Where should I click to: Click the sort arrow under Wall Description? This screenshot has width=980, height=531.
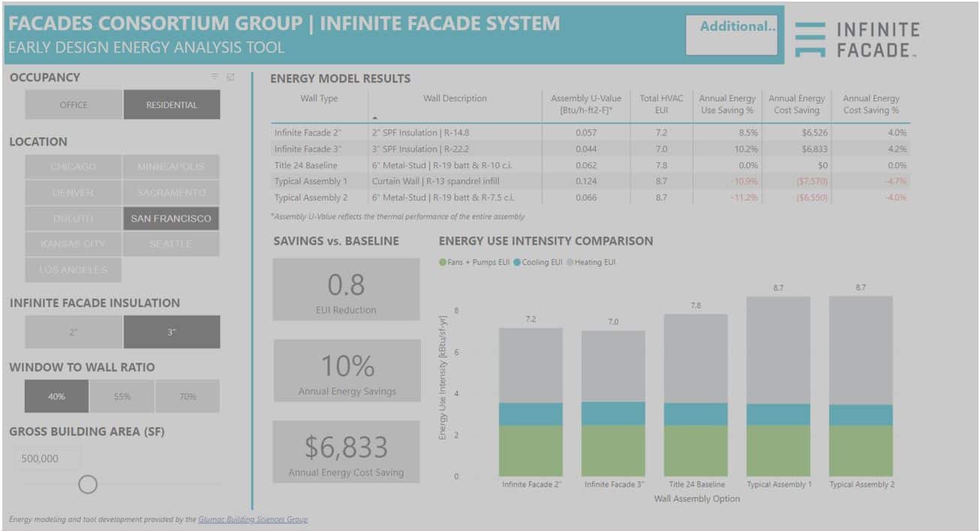coord(375,118)
